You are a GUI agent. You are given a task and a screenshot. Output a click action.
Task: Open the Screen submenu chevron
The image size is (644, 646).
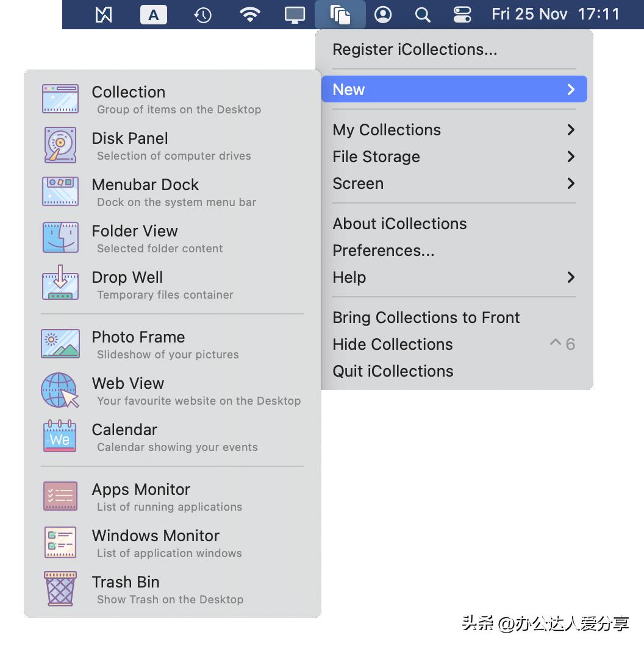tap(571, 183)
